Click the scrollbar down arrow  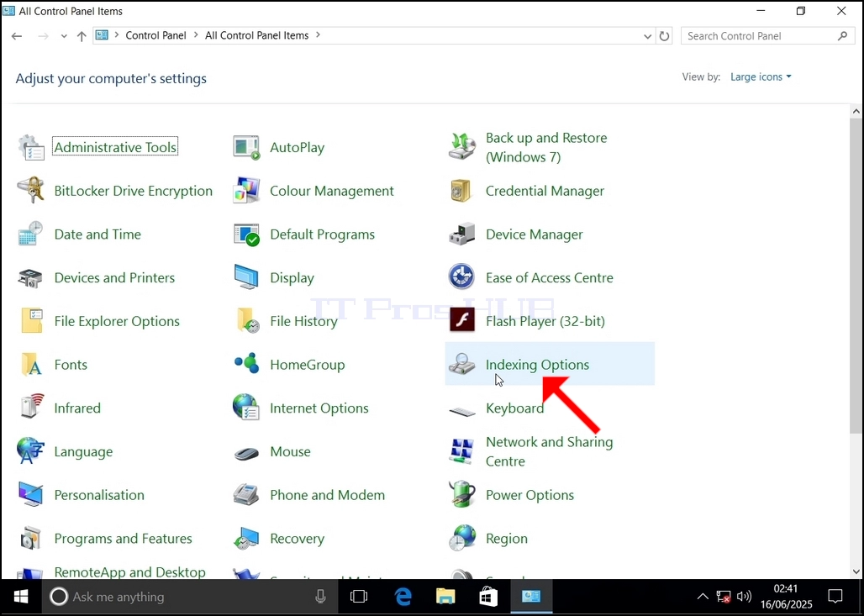tap(856, 572)
